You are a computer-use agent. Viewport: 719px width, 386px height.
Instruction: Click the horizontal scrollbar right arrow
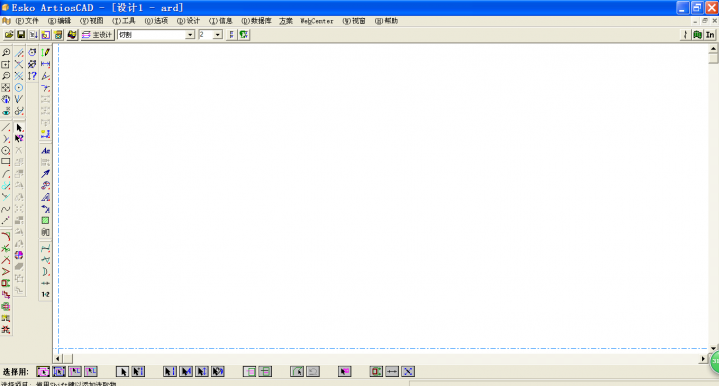[703, 358]
